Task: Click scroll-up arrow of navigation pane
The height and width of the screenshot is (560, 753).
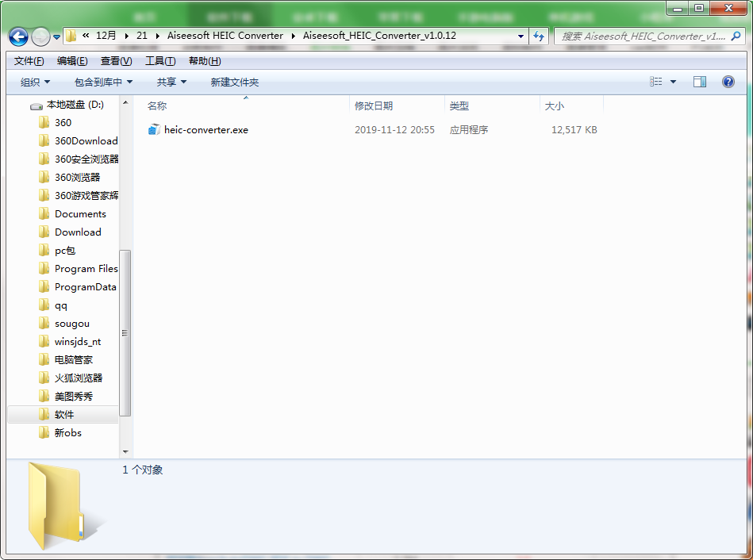Action: (x=125, y=103)
